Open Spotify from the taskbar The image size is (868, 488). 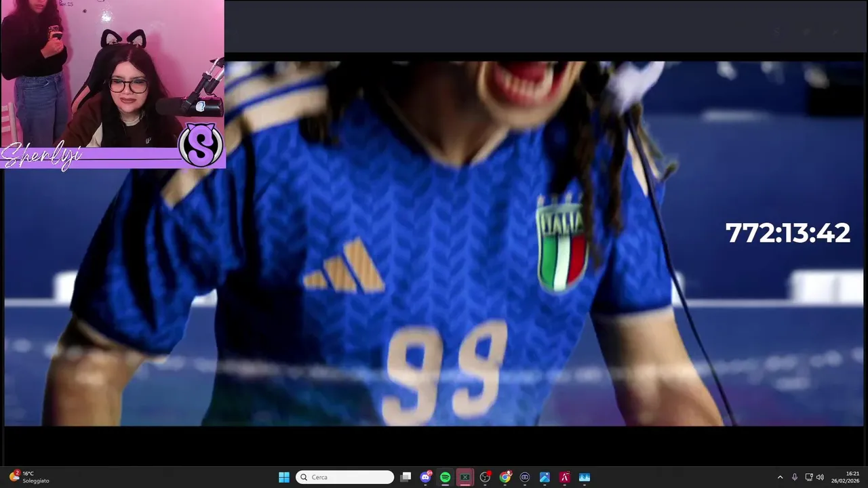click(445, 477)
